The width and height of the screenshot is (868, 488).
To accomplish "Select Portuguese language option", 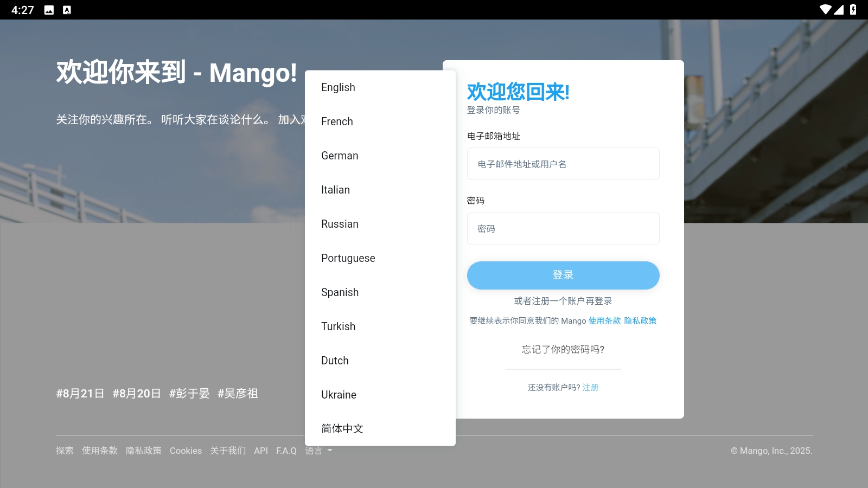I will click(348, 258).
